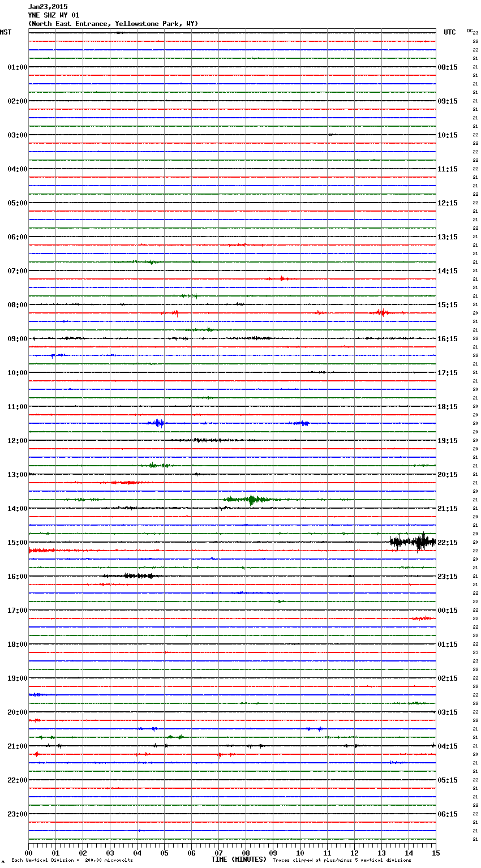
Task: Click the date label Jan23,2015
Action: 48,7
